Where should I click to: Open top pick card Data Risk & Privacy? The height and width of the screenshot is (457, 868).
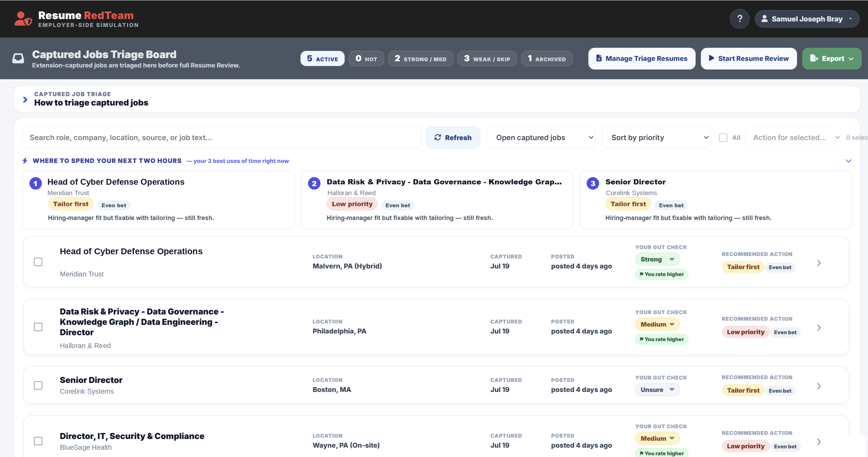[x=437, y=200]
